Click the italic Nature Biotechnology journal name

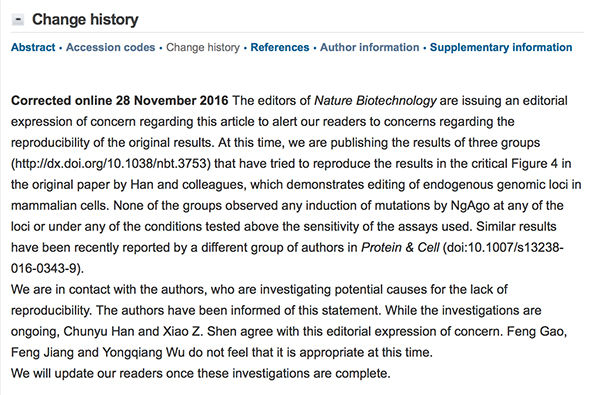click(375, 101)
